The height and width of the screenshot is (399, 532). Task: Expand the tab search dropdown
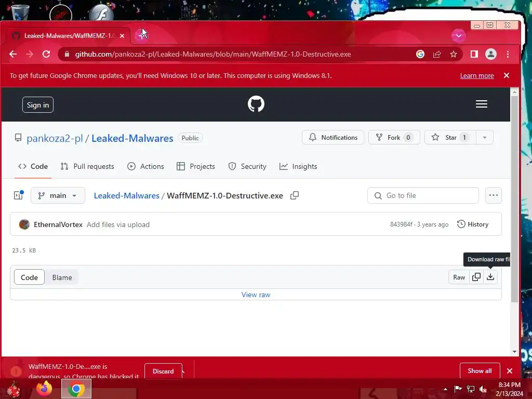458,36
